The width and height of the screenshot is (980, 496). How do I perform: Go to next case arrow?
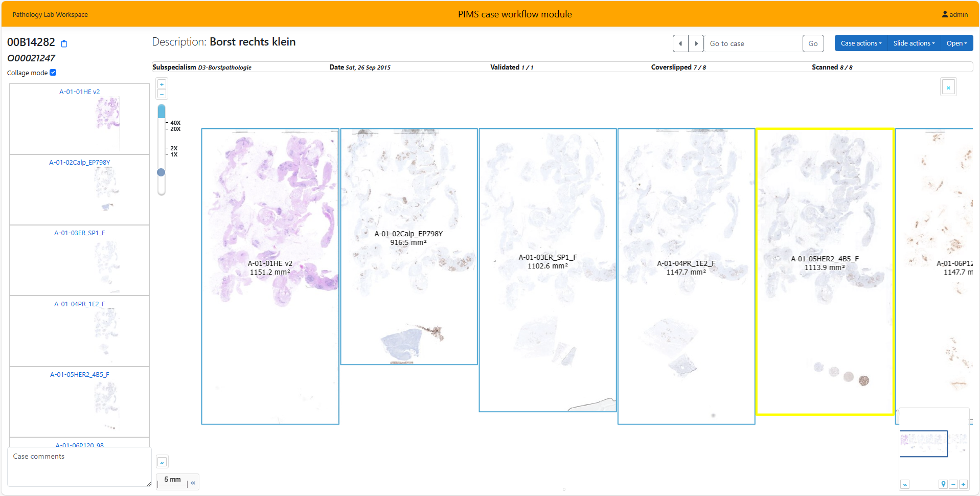click(x=696, y=43)
